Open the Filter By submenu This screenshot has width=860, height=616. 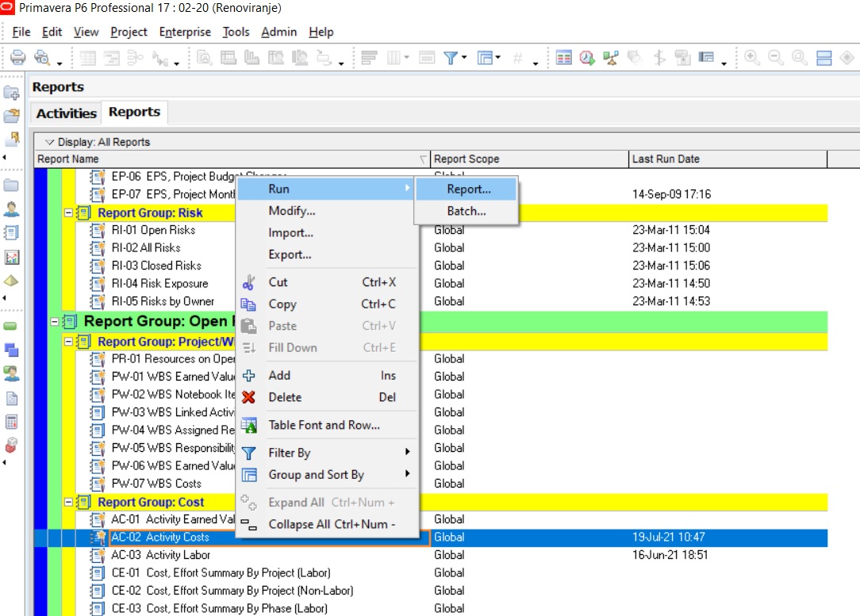point(328,453)
